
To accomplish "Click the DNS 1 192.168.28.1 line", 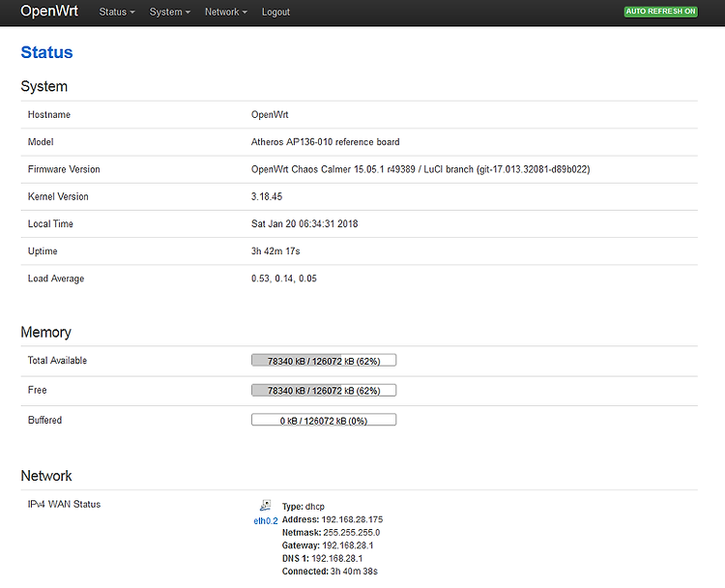I will click(322, 558).
